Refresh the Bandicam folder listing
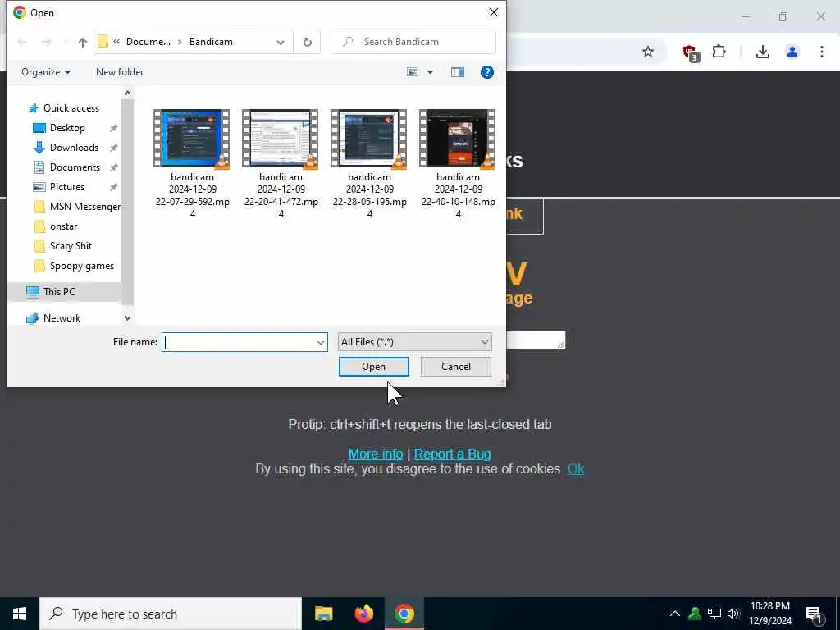The width and height of the screenshot is (840, 630). [308, 42]
